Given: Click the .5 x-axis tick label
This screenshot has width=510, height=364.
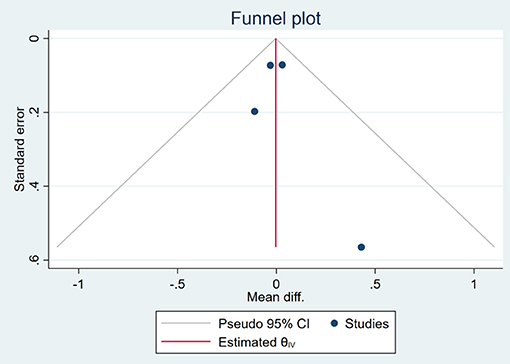Looking at the screenshot, I should pyautogui.click(x=375, y=284).
